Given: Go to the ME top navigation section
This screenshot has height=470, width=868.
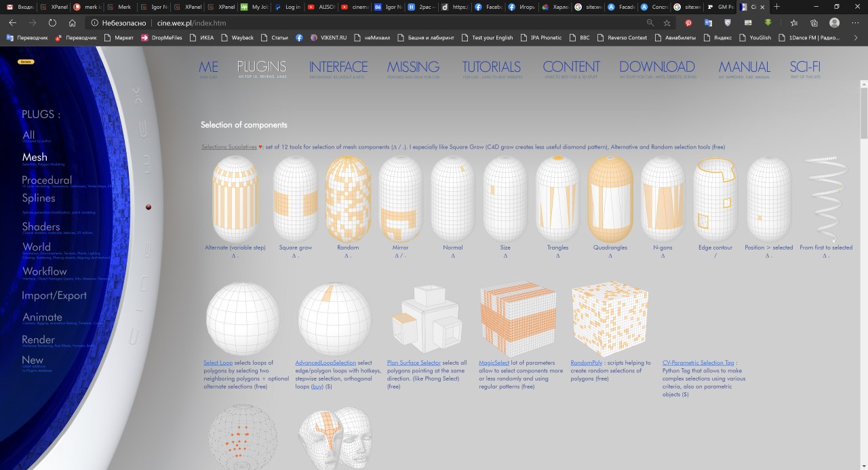Looking at the screenshot, I should click(208, 67).
